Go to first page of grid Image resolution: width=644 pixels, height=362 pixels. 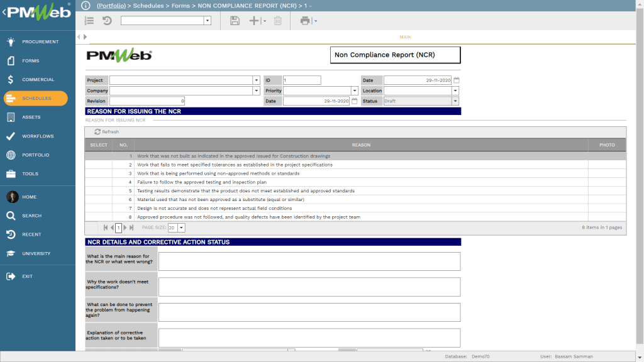pyautogui.click(x=106, y=228)
